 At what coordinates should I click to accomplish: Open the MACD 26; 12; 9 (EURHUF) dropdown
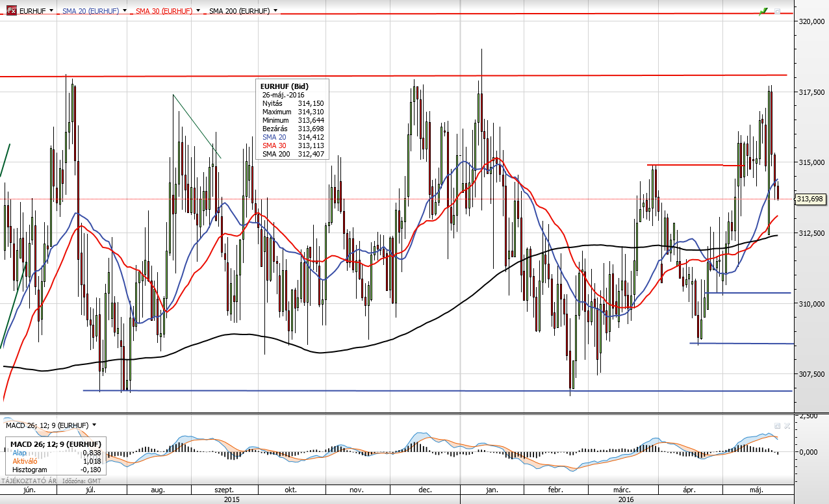click(x=94, y=425)
